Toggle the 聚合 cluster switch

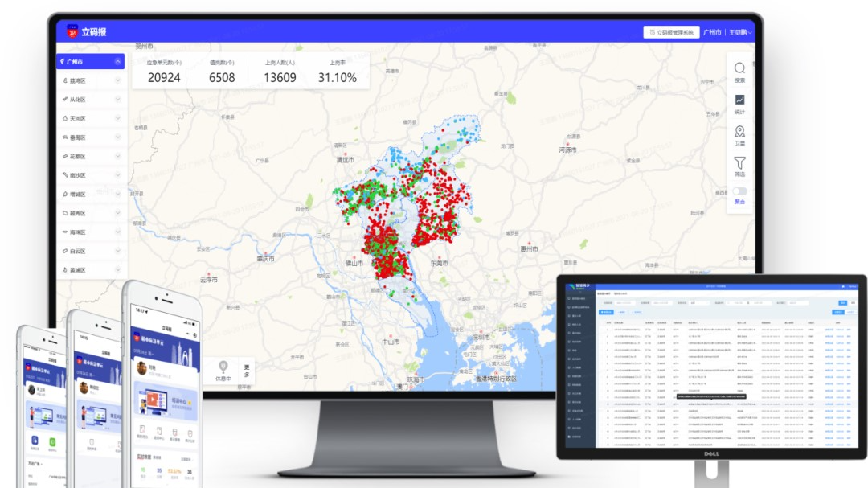(739, 191)
